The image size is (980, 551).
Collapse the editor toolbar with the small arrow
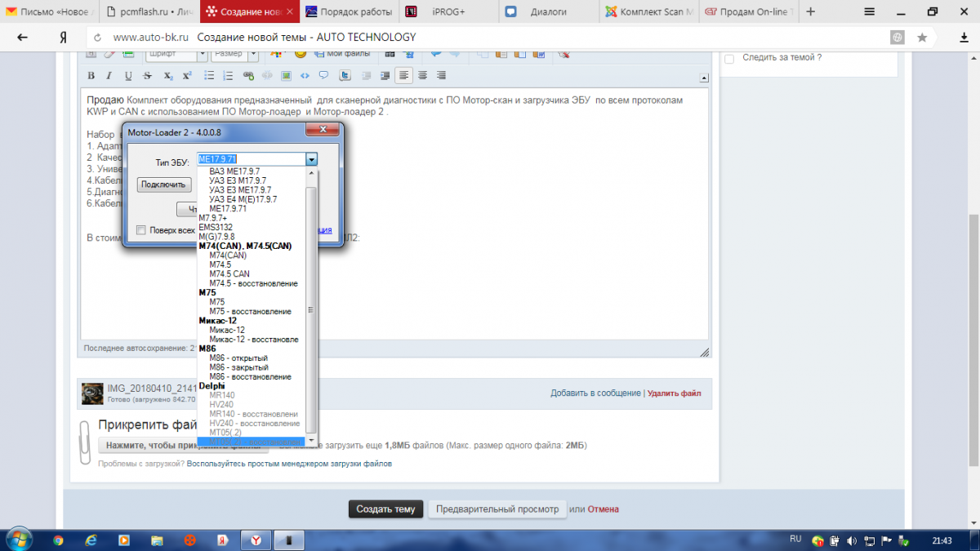(704, 78)
